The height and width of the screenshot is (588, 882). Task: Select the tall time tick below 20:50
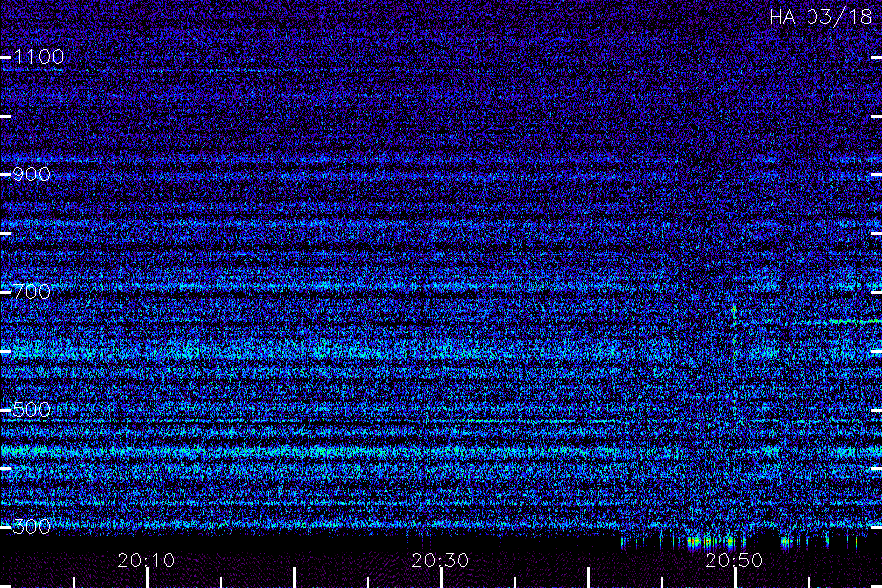pos(736,578)
